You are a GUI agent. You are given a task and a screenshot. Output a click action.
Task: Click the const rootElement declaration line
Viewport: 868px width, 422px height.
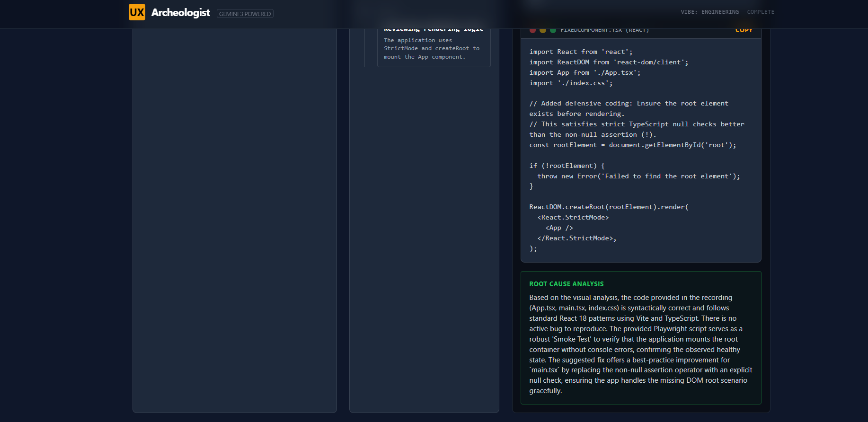click(633, 145)
